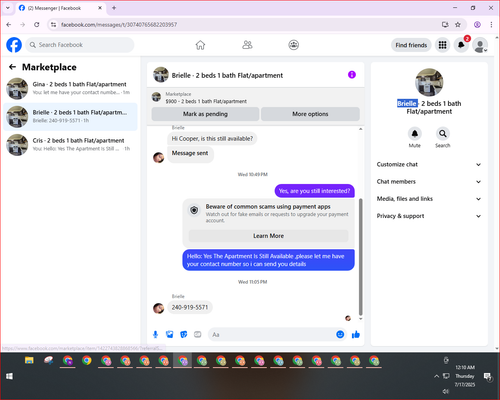500x400 pixels.
Task: Reload the page
Action: pos(37,24)
